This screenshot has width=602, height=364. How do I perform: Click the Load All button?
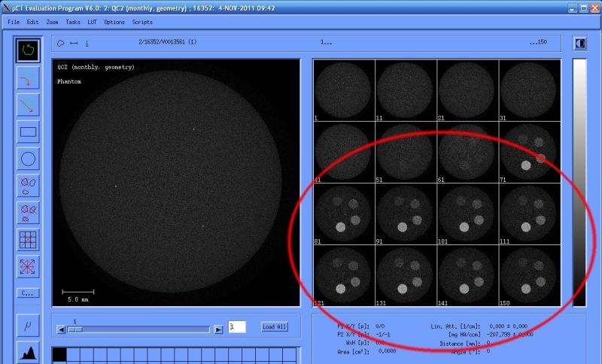tap(275, 327)
